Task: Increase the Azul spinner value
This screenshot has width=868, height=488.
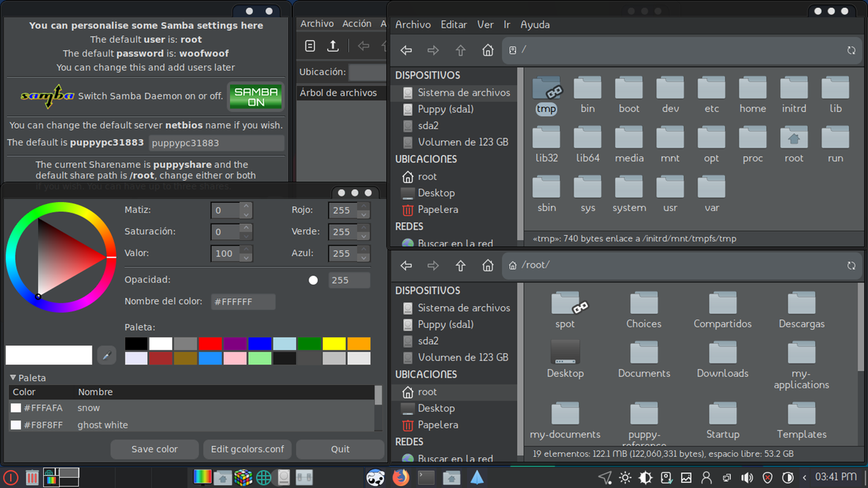Action: [x=364, y=249]
